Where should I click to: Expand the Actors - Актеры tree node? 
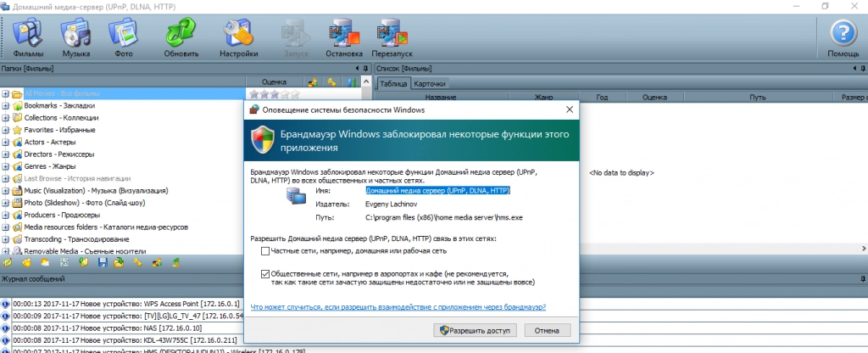pyautogui.click(x=5, y=143)
